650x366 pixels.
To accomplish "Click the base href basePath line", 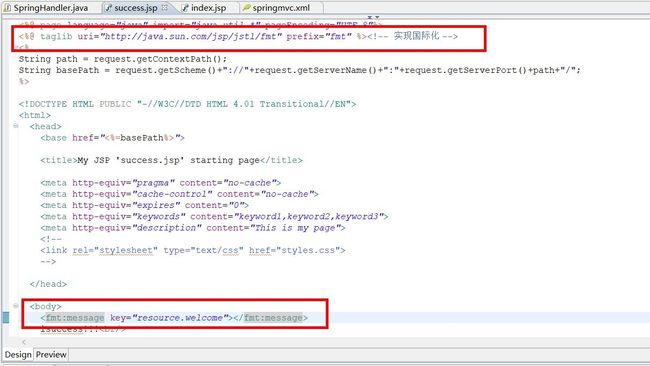I will 112,138.
